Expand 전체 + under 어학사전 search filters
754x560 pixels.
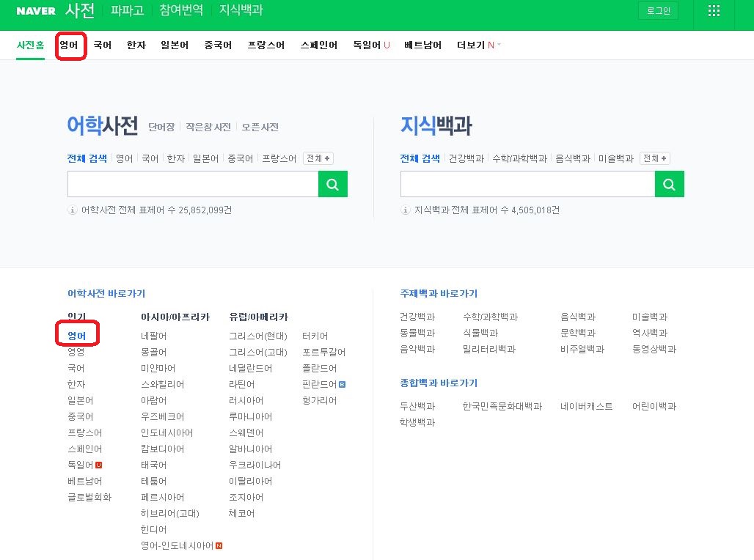coord(318,158)
